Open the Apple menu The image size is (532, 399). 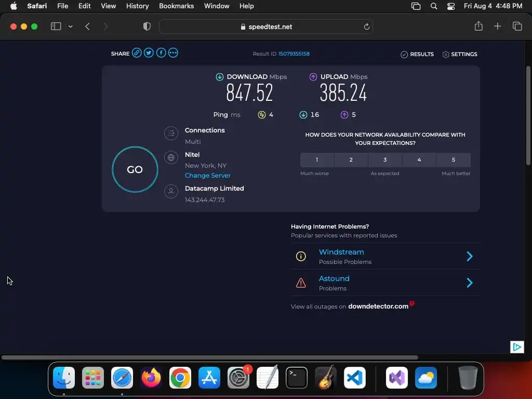(14, 6)
